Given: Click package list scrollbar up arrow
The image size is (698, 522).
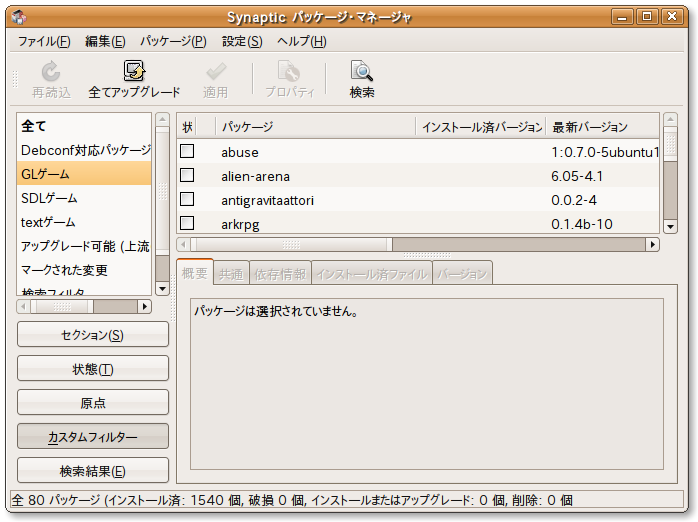Looking at the screenshot, I should 670,119.
